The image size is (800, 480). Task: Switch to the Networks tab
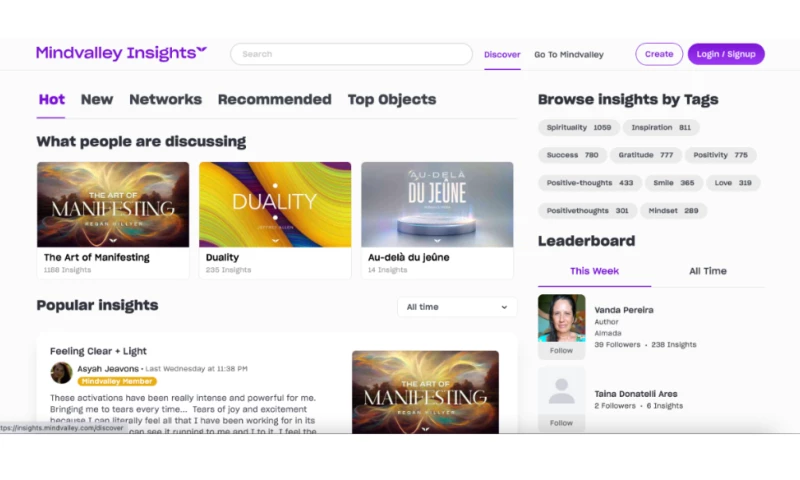click(x=165, y=99)
